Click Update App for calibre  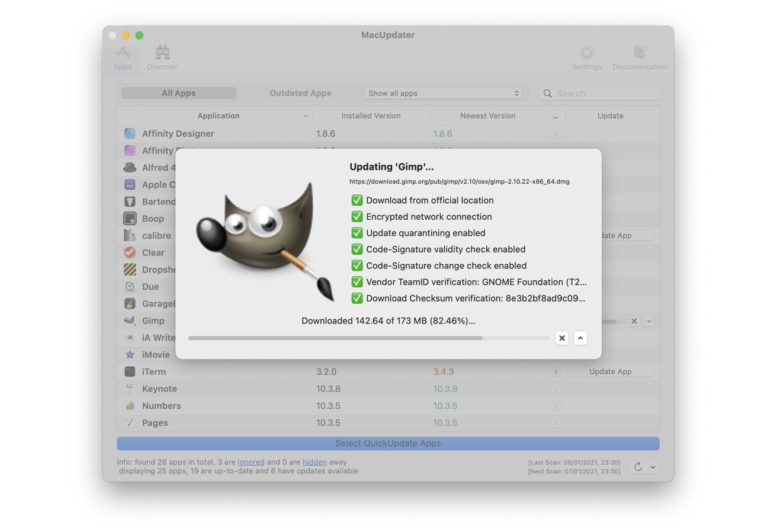pyautogui.click(x=628, y=235)
